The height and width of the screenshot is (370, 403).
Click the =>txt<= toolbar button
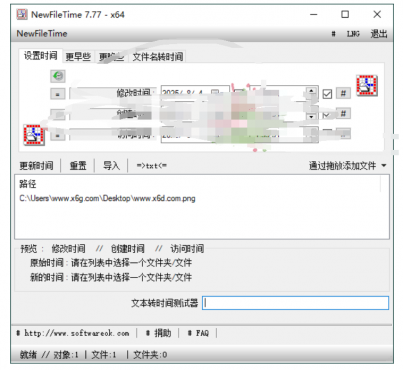point(152,166)
